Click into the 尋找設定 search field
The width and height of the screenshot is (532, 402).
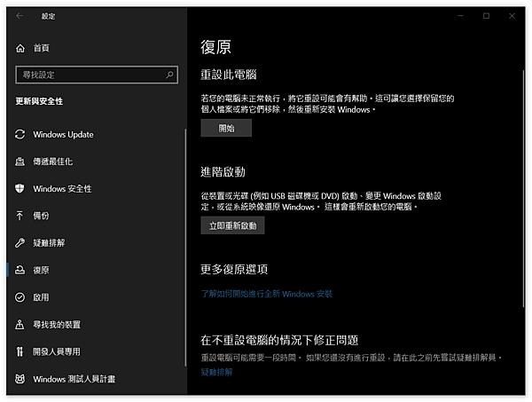pos(97,75)
